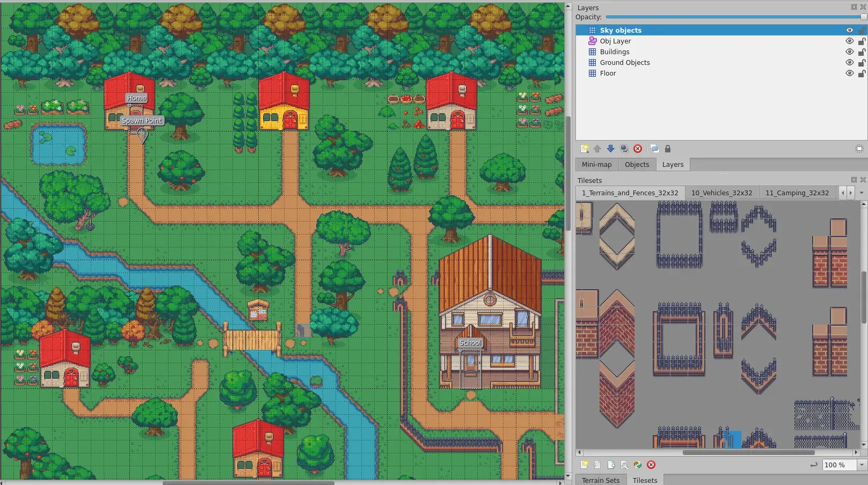Move the selected layer down with blue arrow
868x485 pixels.
point(610,149)
